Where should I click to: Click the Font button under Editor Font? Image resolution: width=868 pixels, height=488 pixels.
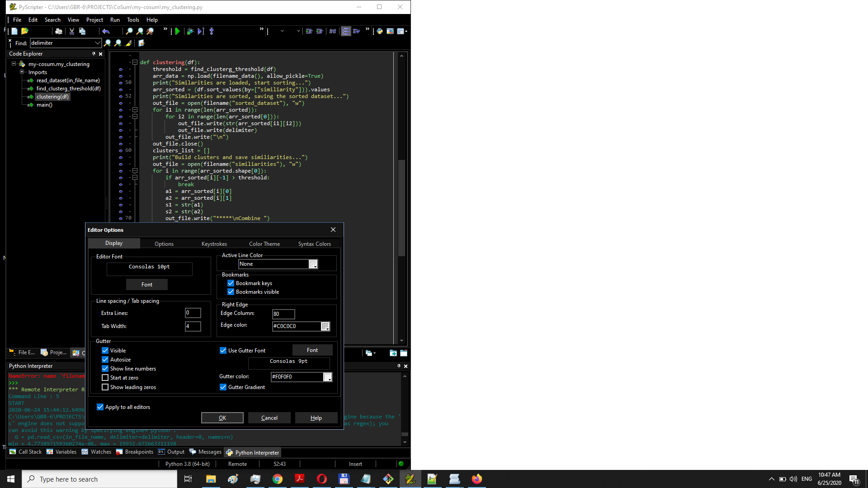[x=146, y=284]
